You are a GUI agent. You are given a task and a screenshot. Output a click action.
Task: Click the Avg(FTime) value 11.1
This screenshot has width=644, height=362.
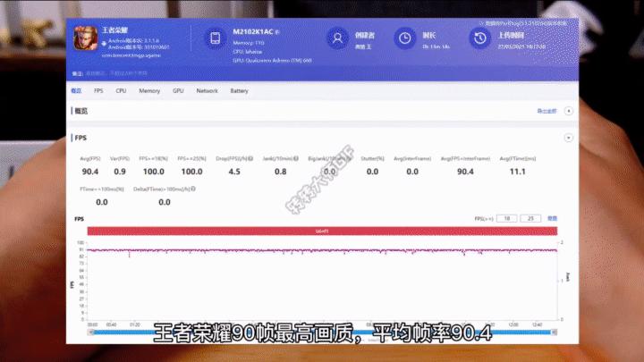pos(518,172)
